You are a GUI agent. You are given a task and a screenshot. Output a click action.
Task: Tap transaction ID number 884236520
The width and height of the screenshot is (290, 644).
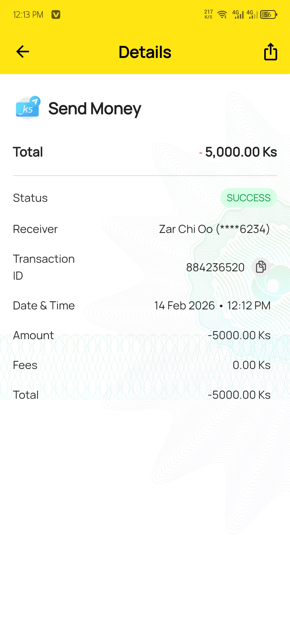[215, 268]
